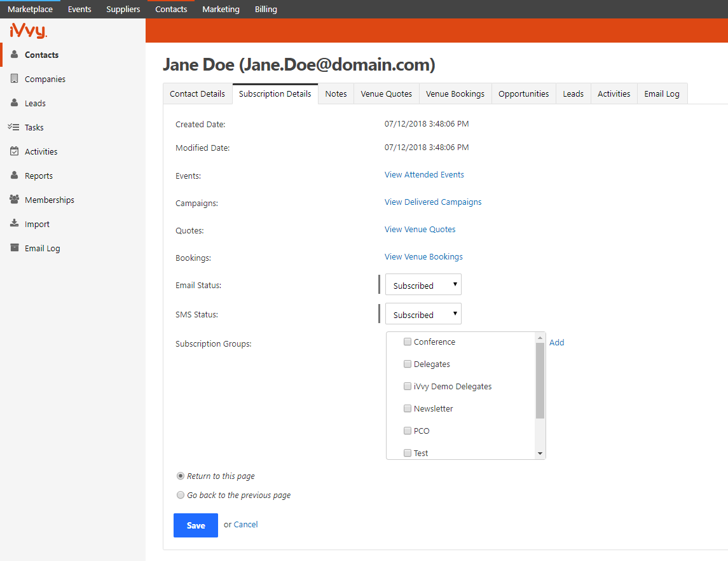The width and height of the screenshot is (728, 561).
Task: Open Memberships in the left sidebar
Action: (73, 200)
